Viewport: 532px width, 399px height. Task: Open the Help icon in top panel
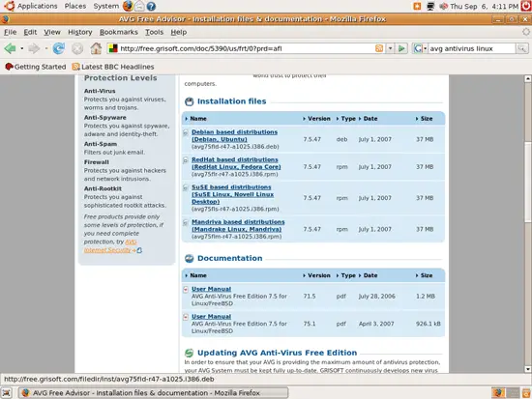151,6
